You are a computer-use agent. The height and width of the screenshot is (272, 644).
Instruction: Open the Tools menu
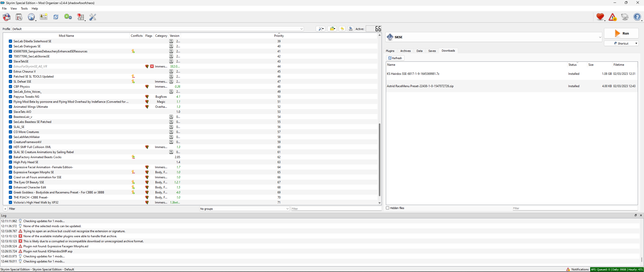coord(24,8)
